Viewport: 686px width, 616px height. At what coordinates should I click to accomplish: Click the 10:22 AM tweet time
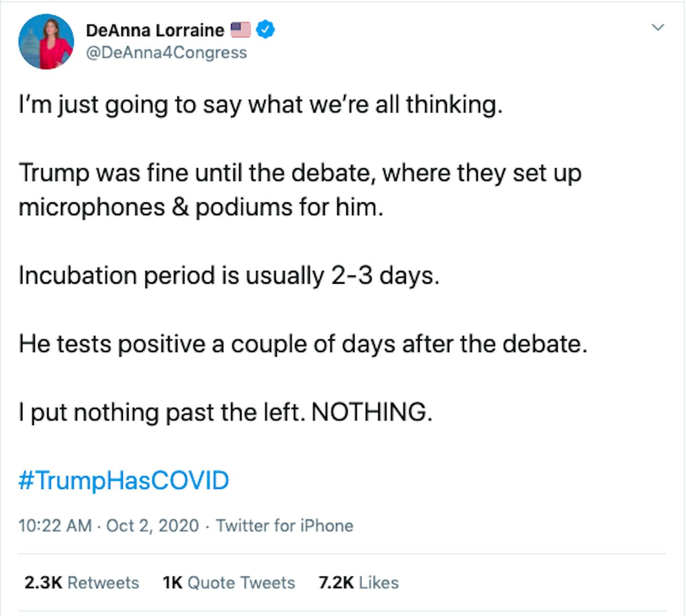tap(55, 526)
